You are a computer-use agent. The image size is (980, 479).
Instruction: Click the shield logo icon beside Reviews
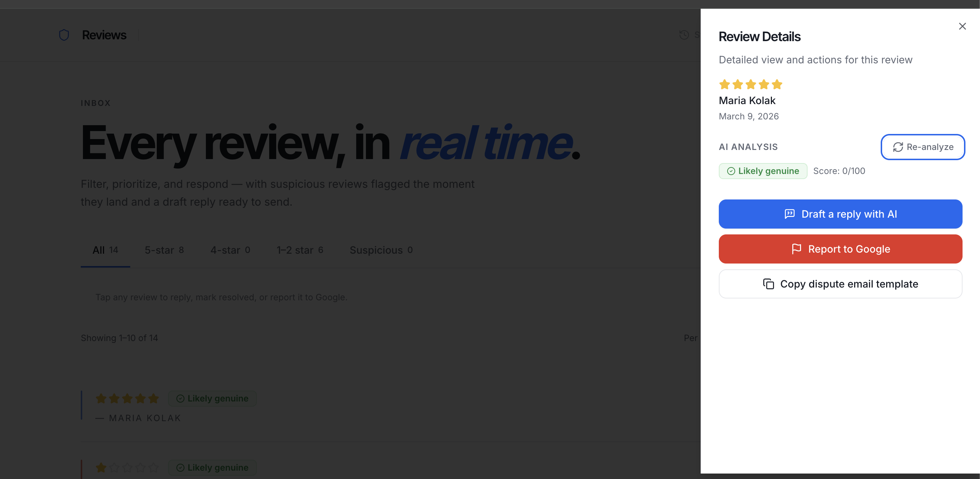tap(64, 35)
